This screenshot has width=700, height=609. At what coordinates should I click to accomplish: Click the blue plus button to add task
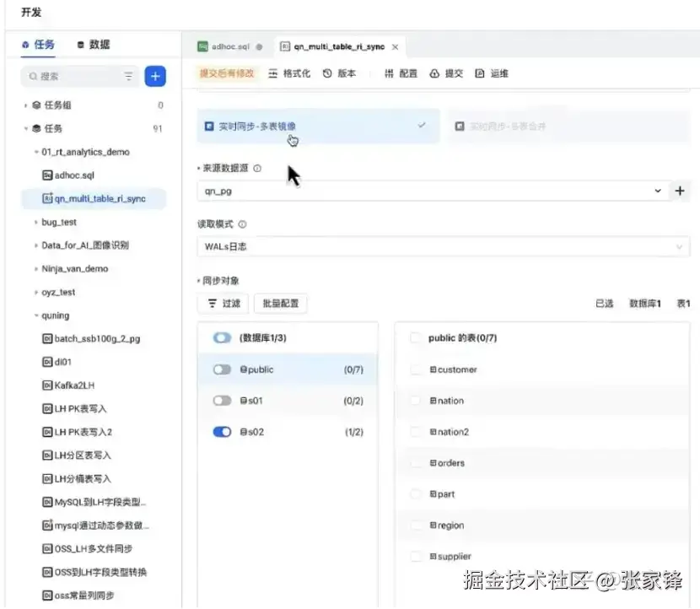tap(155, 77)
